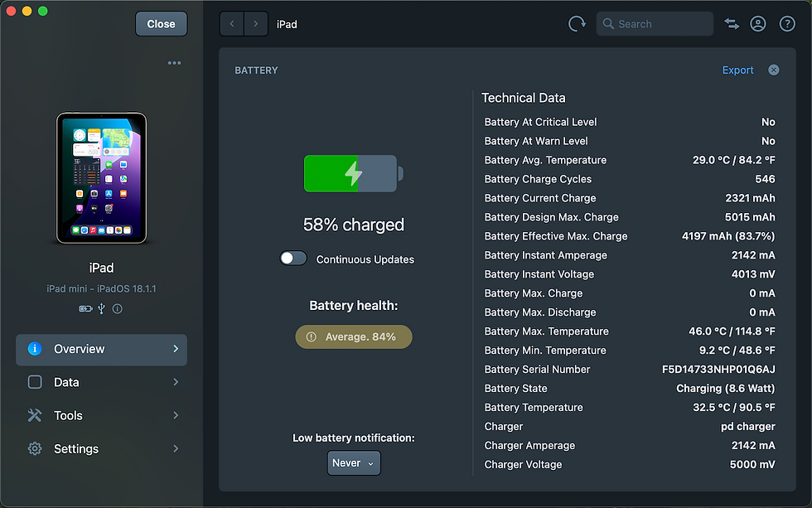812x508 pixels.
Task: Click the Average. 84% battery health badge
Action: point(354,337)
